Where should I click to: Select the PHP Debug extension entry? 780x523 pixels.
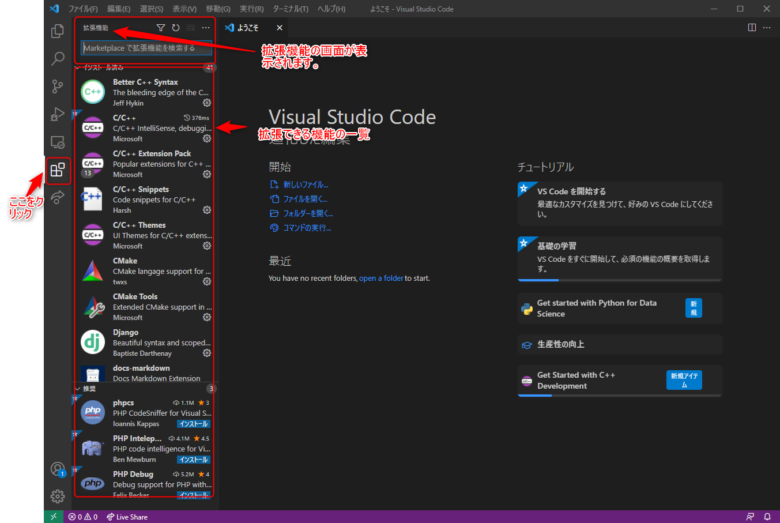(145, 483)
